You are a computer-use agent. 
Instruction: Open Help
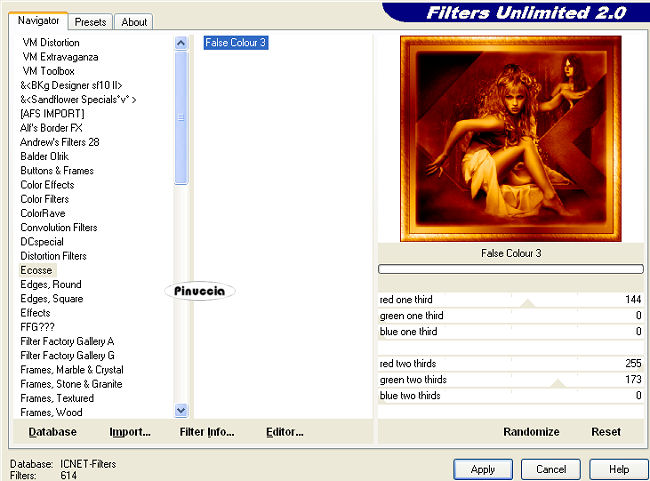(618, 469)
